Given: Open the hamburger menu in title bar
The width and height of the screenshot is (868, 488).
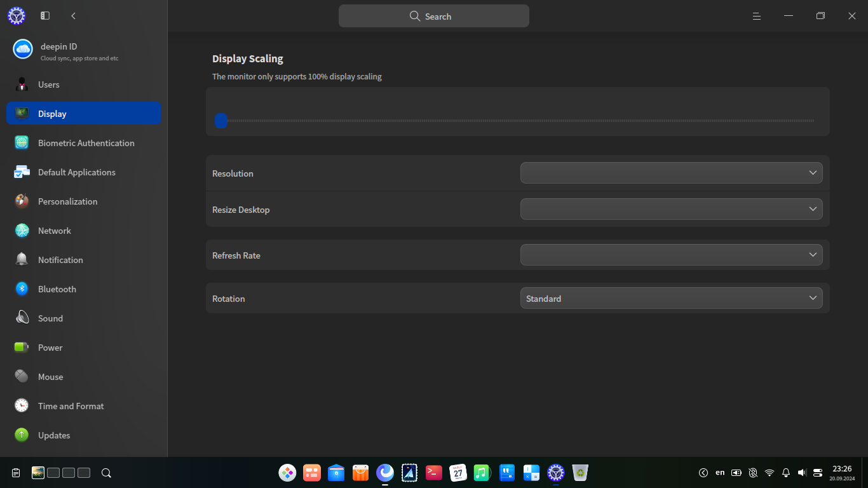Looking at the screenshot, I should click(757, 16).
